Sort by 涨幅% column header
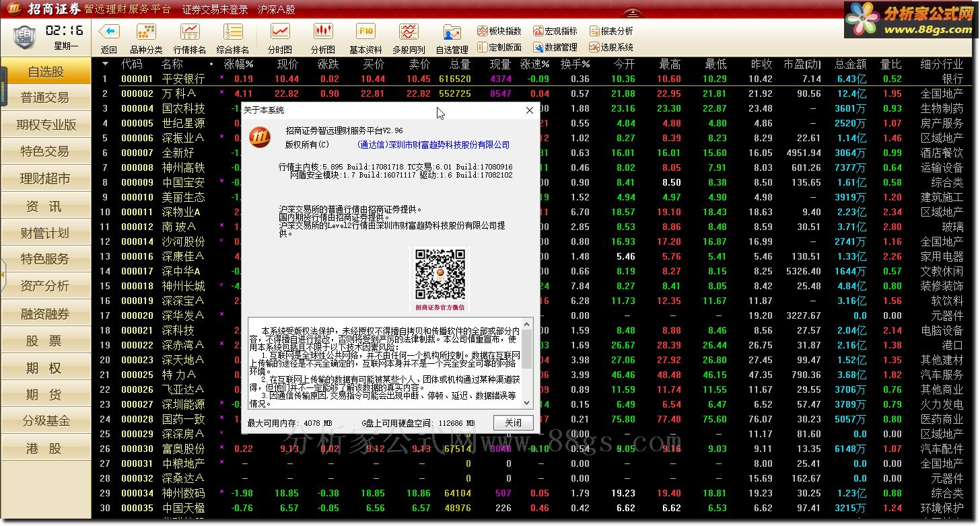Screen dimensions: 980x526 coord(238,65)
